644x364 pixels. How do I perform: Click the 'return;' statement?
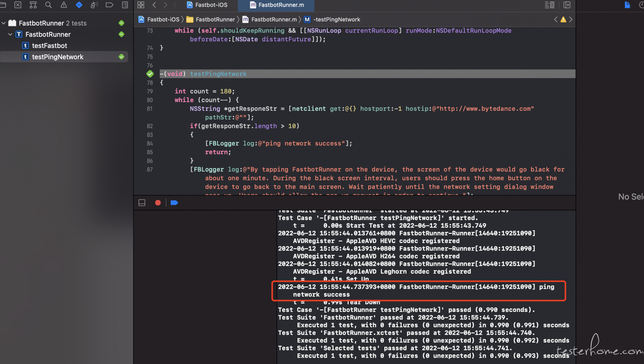[x=218, y=152]
